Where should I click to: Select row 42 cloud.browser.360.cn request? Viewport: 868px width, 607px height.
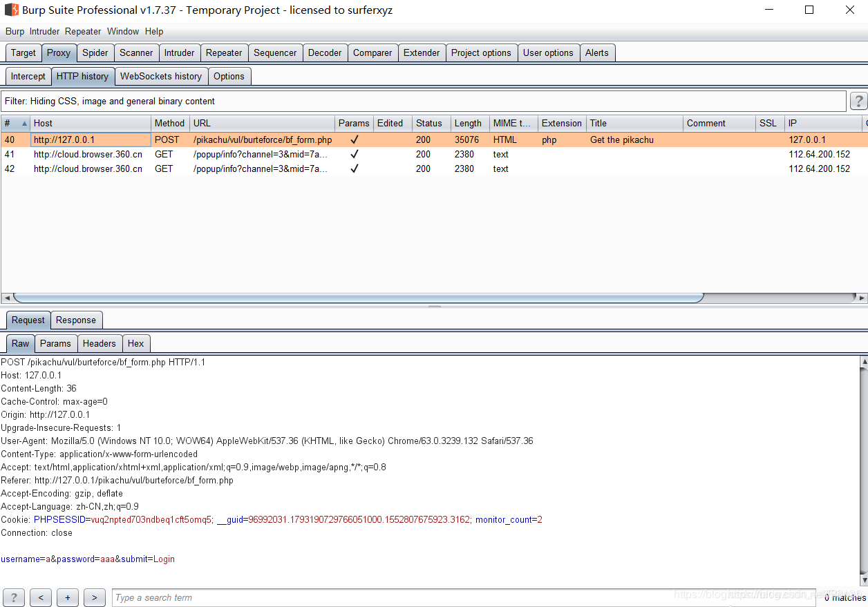[x=434, y=168]
